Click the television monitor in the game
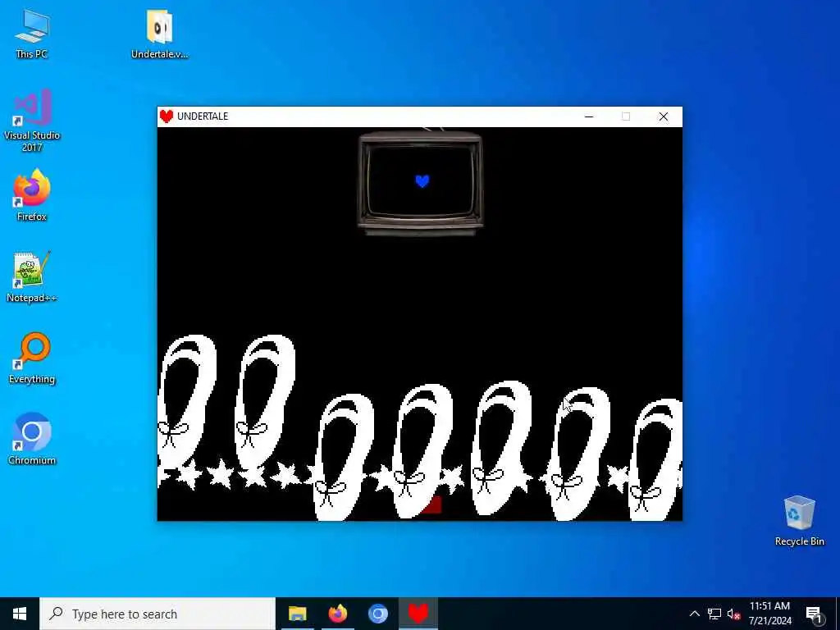This screenshot has width=840, height=630. (x=421, y=183)
